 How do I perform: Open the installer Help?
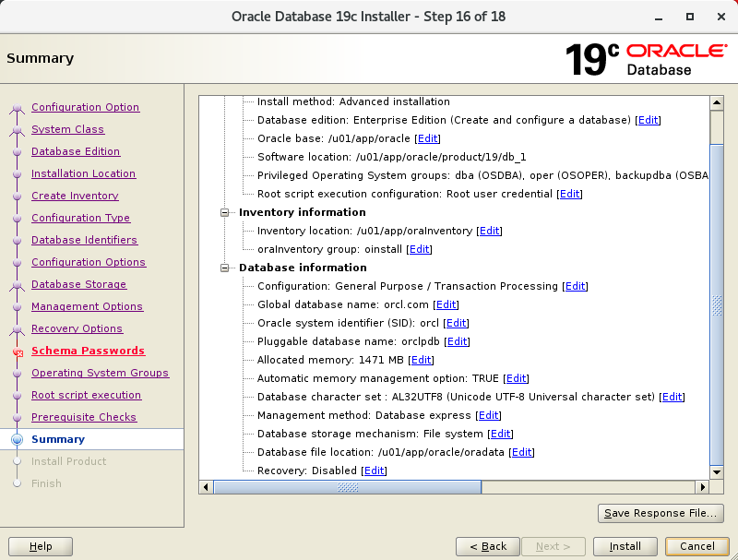tap(41, 546)
